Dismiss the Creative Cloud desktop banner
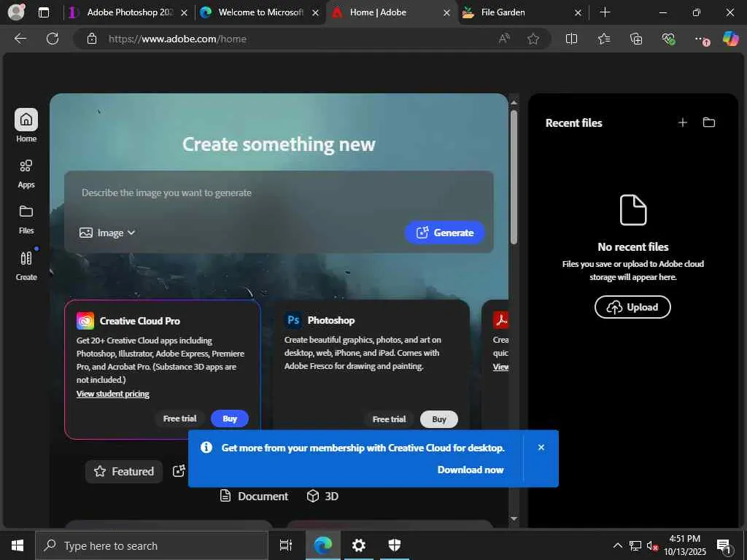Screen dimensions: 747x560 [541, 448]
